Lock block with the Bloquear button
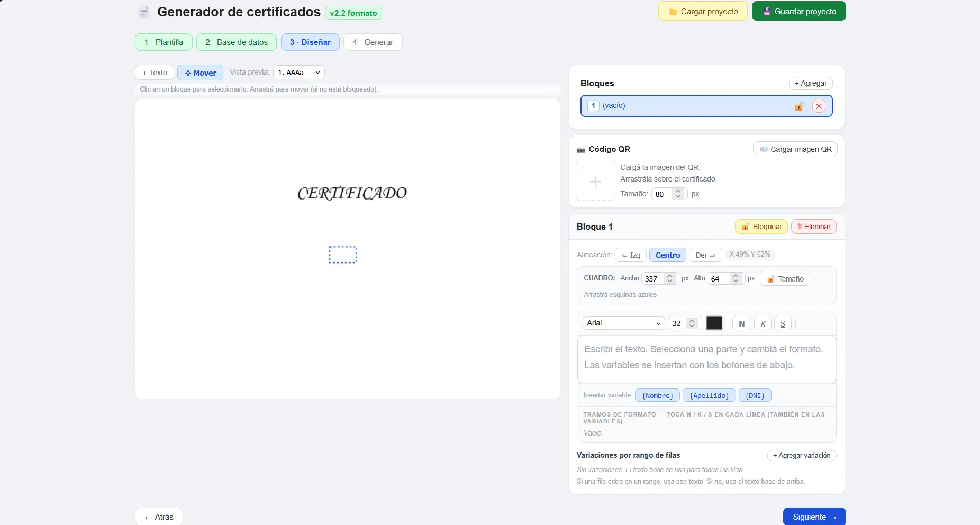The image size is (980, 525). (761, 227)
